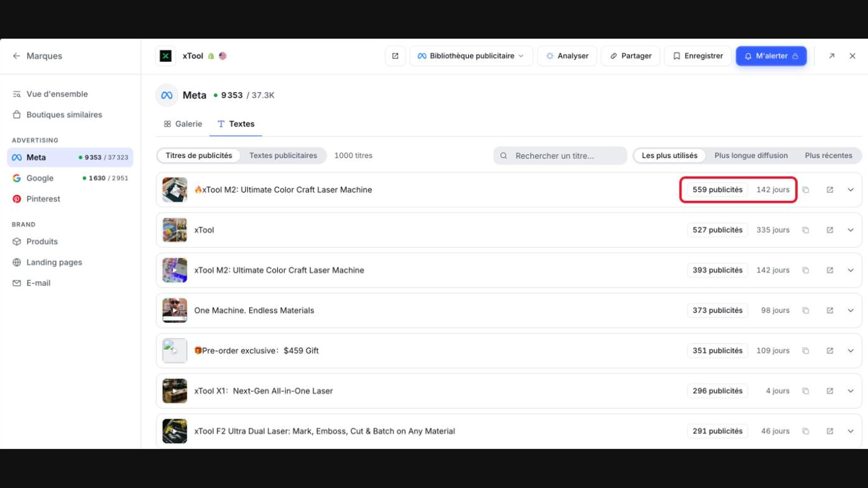Go back to Marques
The width and height of the screenshot is (868, 488).
point(37,56)
